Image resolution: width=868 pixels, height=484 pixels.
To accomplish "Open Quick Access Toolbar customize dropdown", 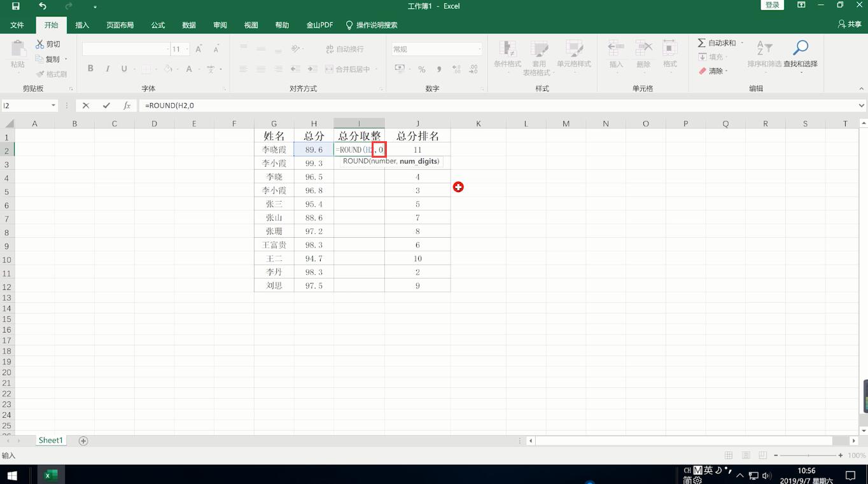I will tap(95, 6).
